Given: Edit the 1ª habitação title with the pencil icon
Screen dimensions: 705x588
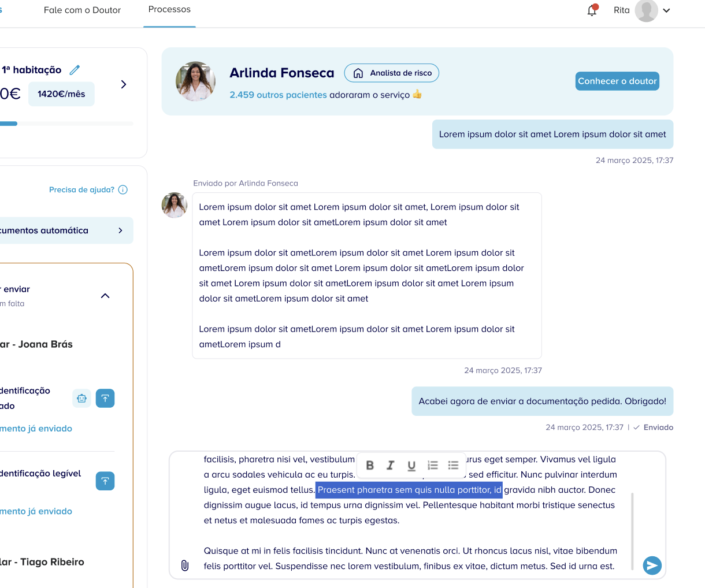Looking at the screenshot, I should coord(75,69).
